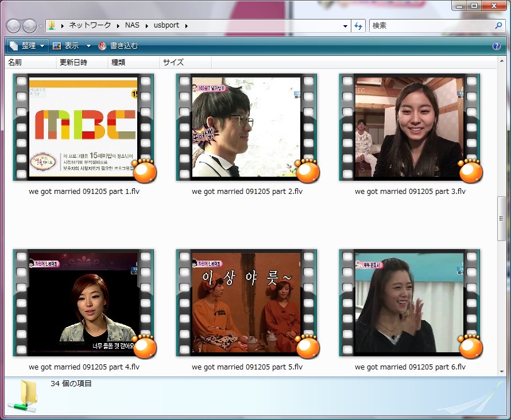Image resolution: width=511 pixels, height=420 pixels.
Task: Open address bar history dropdown
Action: coord(345,26)
